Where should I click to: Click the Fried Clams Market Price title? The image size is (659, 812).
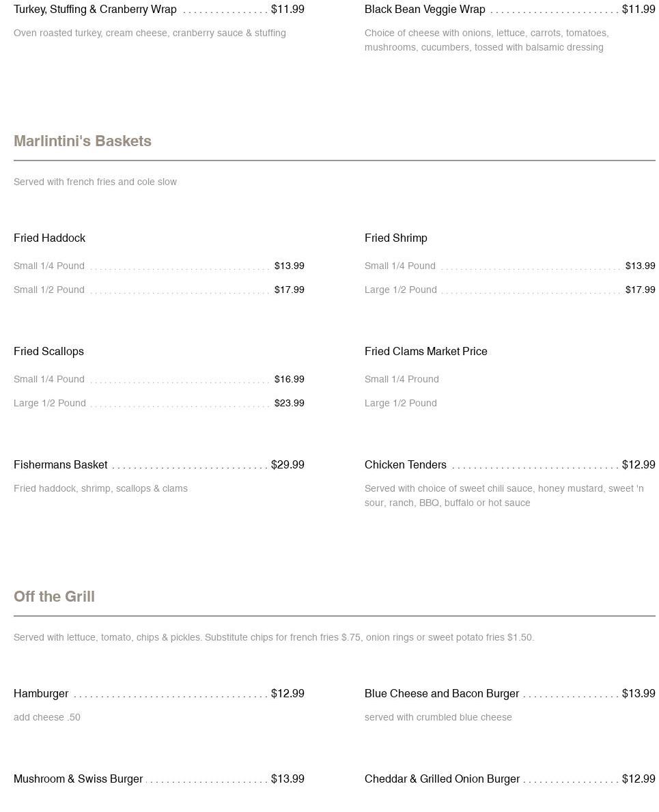tap(425, 351)
